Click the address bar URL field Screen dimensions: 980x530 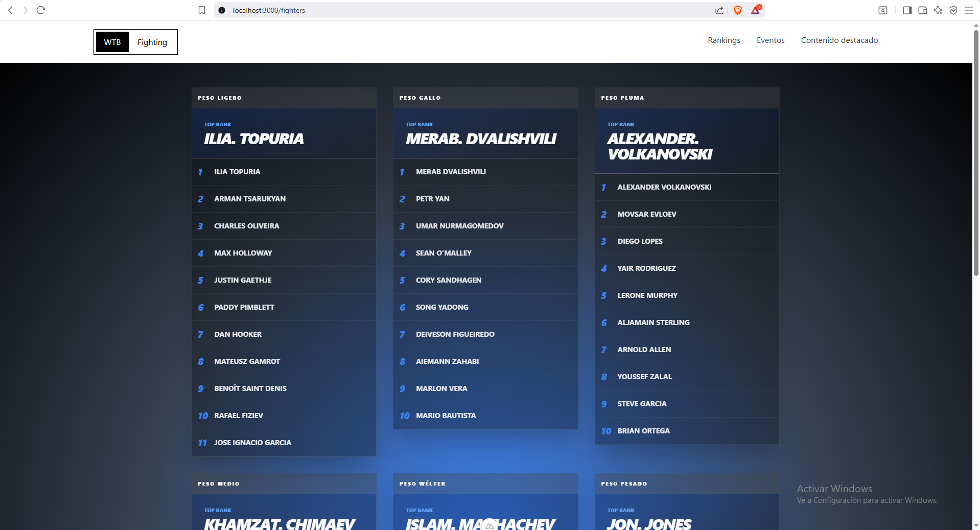460,10
